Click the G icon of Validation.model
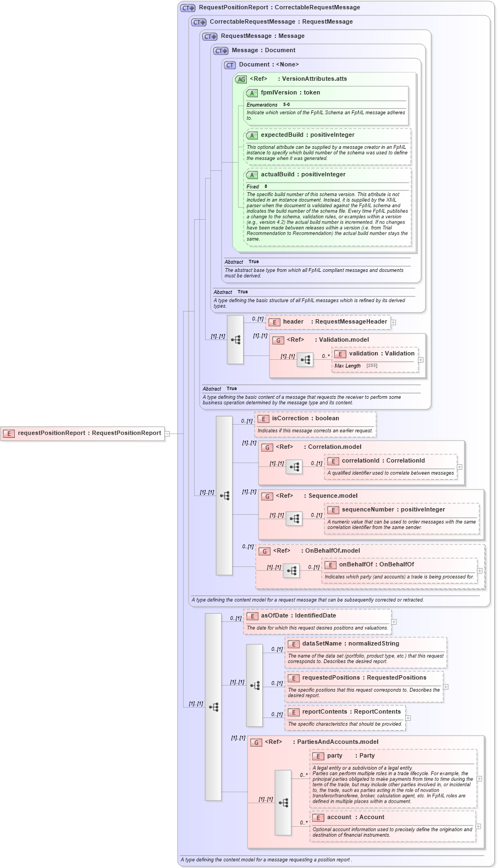 click(278, 341)
